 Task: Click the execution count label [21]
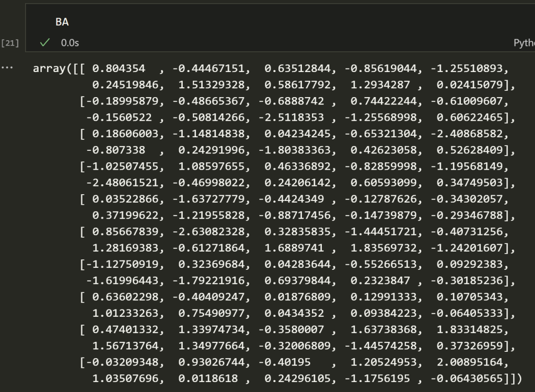coord(10,43)
